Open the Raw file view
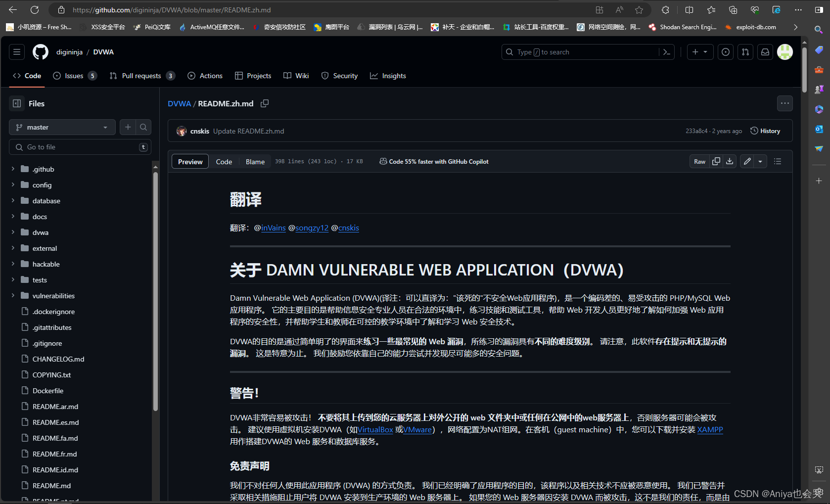830x504 pixels. coord(699,161)
